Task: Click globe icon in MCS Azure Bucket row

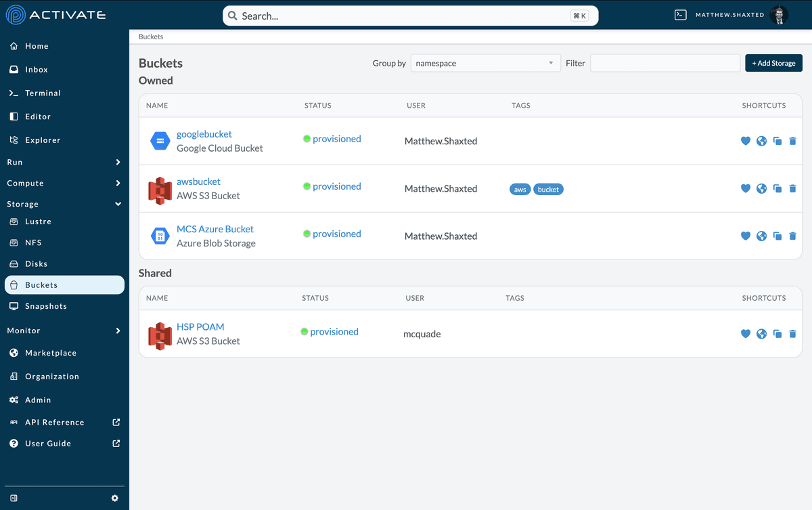Action: pos(761,236)
